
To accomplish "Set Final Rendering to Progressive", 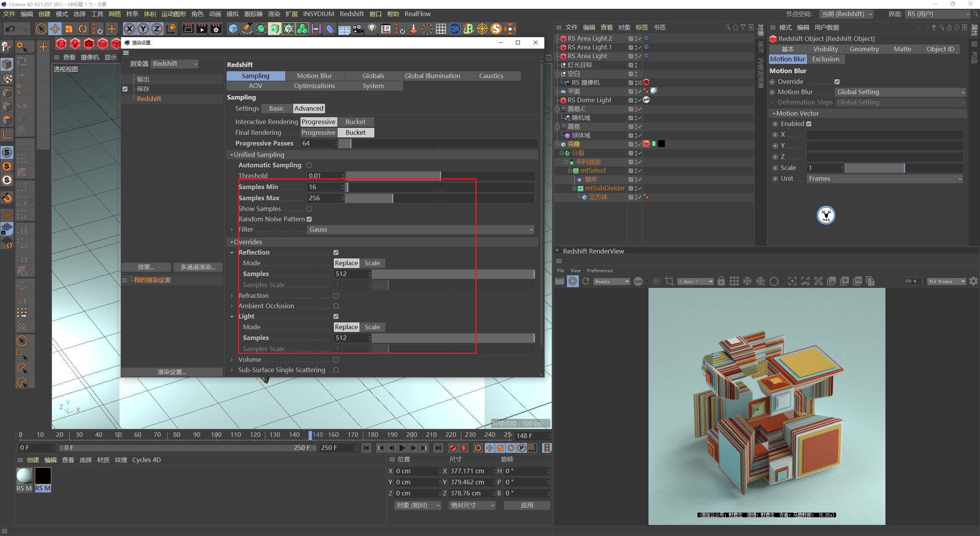I will (318, 132).
